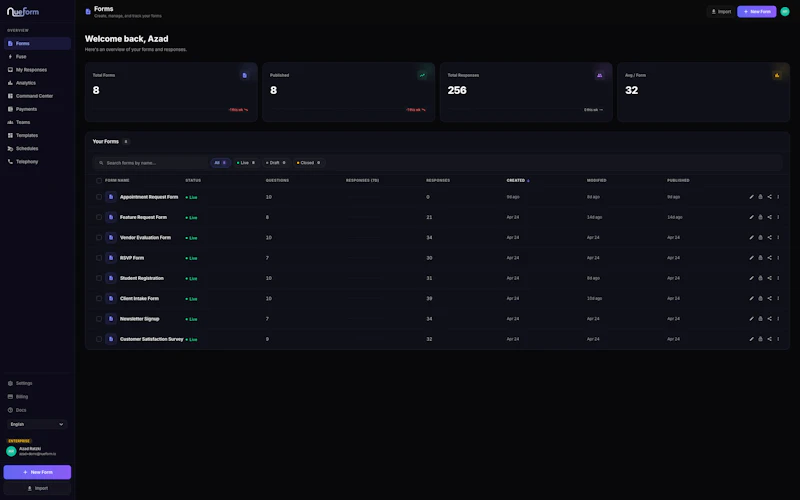Click the lock icon on the RSVP Form row
The image size is (800, 500).
point(760,258)
